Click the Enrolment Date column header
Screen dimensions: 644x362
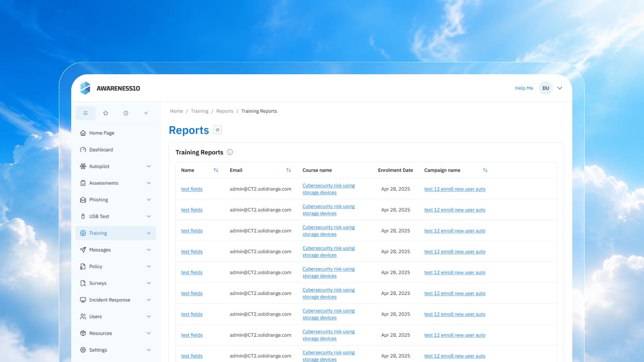click(x=395, y=170)
